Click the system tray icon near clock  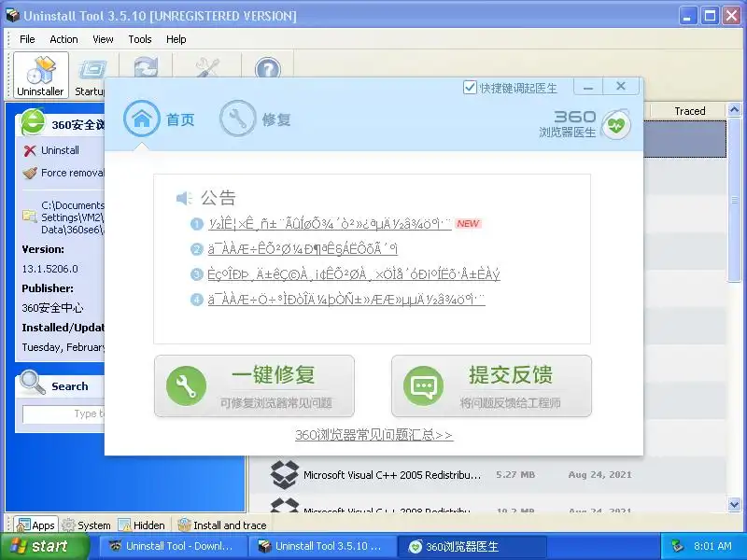[x=678, y=546]
